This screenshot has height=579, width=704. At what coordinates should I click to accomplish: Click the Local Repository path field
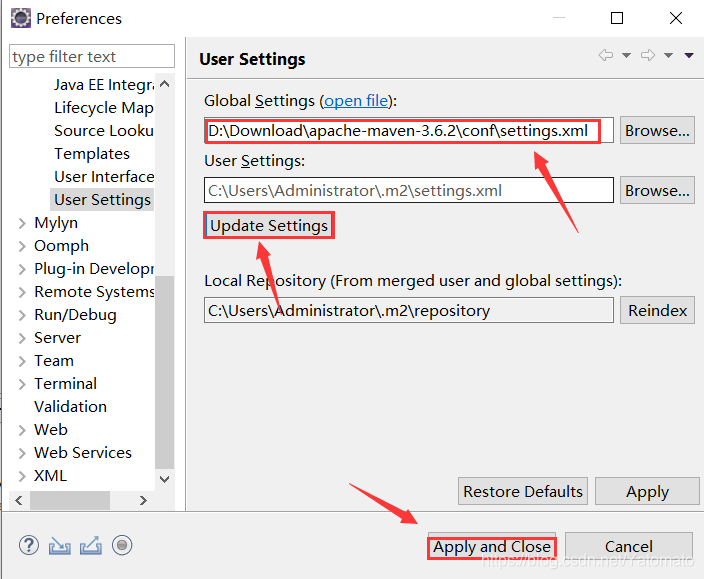click(x=409, y=310)
